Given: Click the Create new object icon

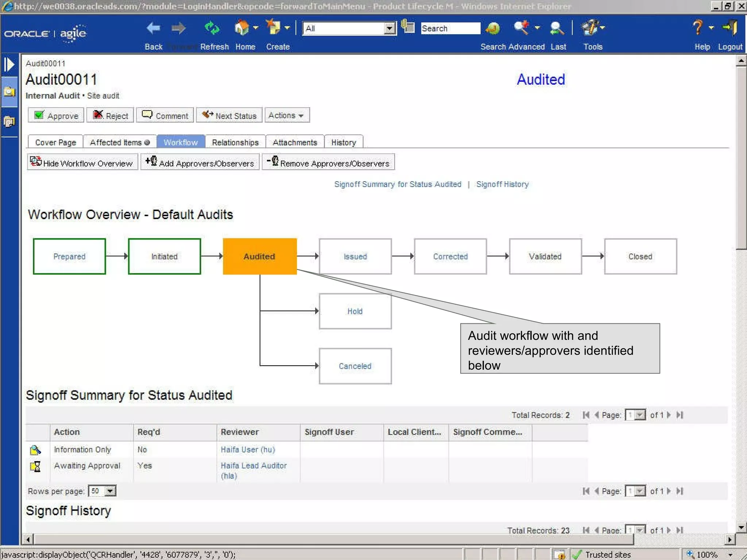Looking at the screenshot, I should click(x=273, y=28).
